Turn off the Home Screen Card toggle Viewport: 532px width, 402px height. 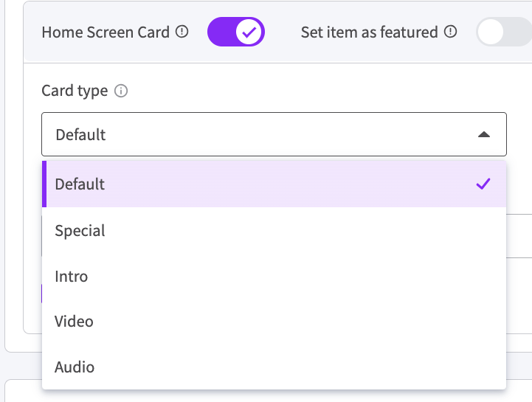coord(236,32)
